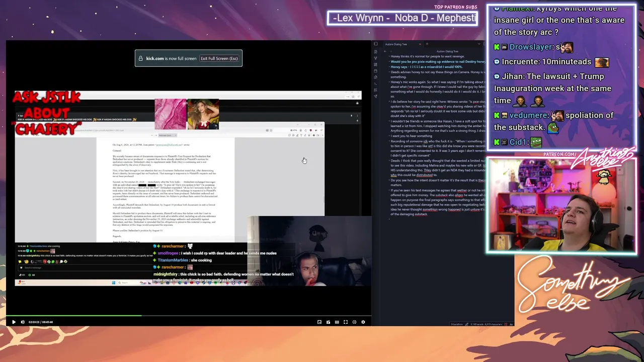Click the circular icon beside the settings gear
The height and width of the screenshot is (362, 644).
(354, 322)
